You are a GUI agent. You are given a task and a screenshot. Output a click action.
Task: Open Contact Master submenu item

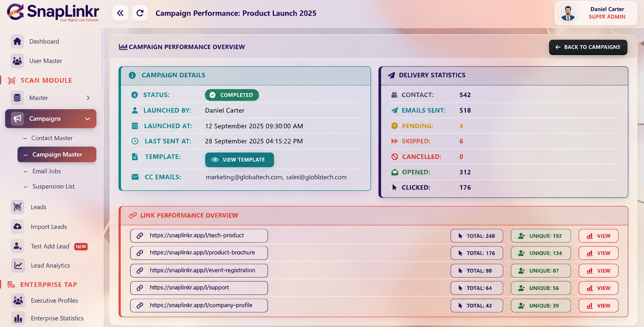[52, 138]
